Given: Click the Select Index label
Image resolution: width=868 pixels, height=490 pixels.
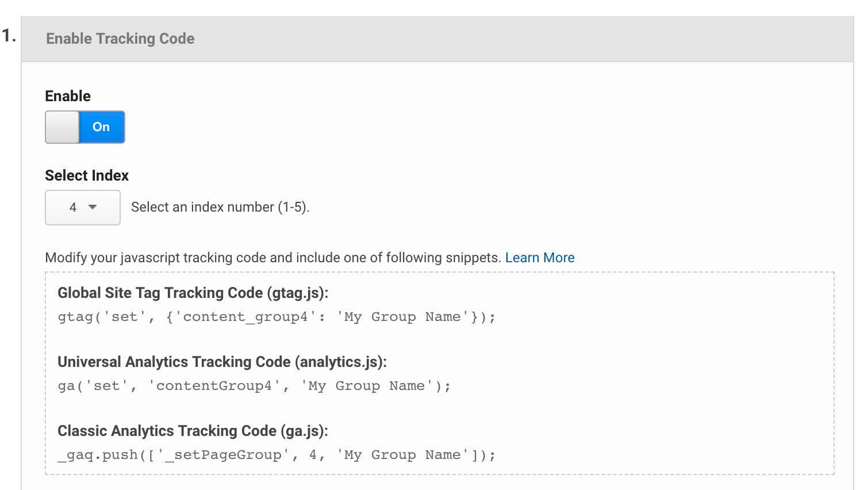Looking at the screenshot, I should click(x=87, y=175).
